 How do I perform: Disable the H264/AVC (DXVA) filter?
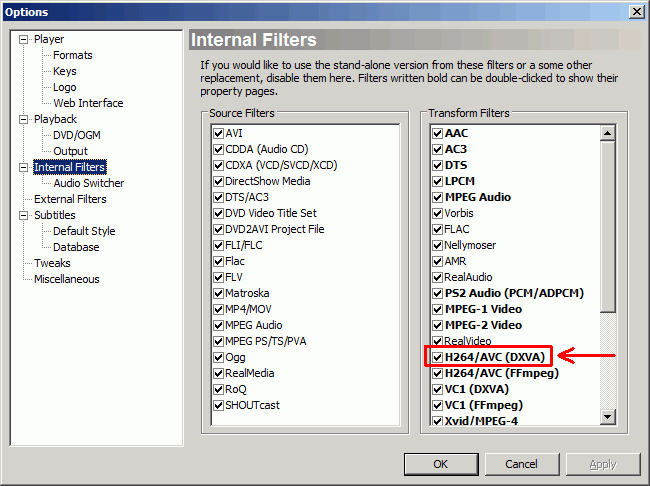[x=437, y=357]
